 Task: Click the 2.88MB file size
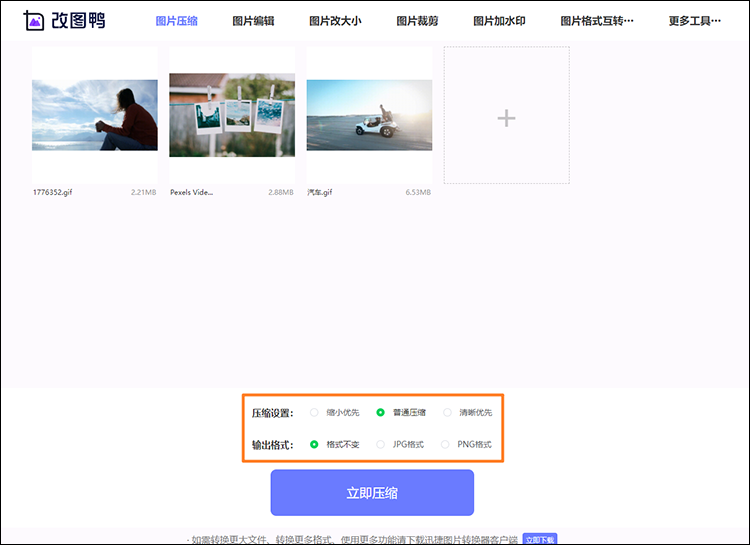pos(281,192)
